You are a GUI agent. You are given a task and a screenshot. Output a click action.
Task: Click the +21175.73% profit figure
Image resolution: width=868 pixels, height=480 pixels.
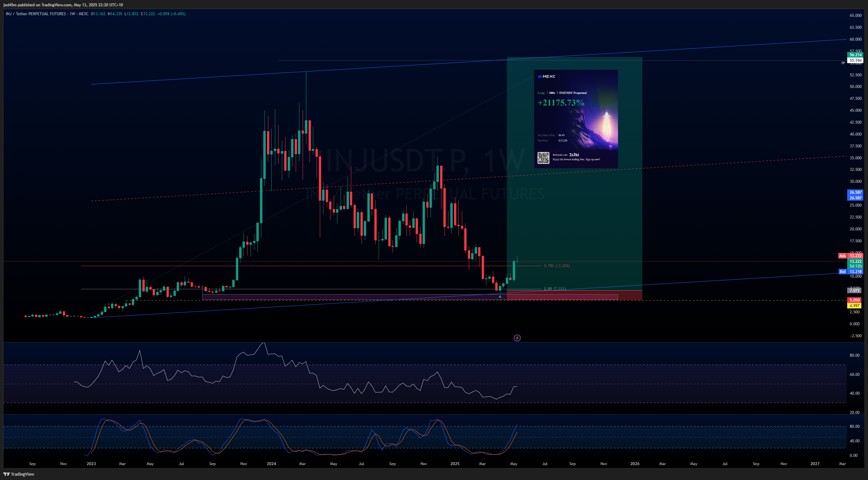pos(561,102)
